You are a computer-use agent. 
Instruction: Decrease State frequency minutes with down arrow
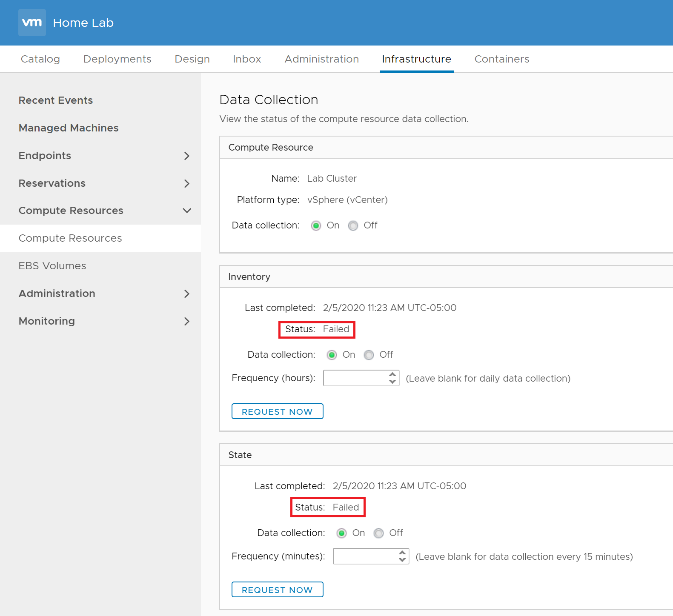tap(402, 560)
